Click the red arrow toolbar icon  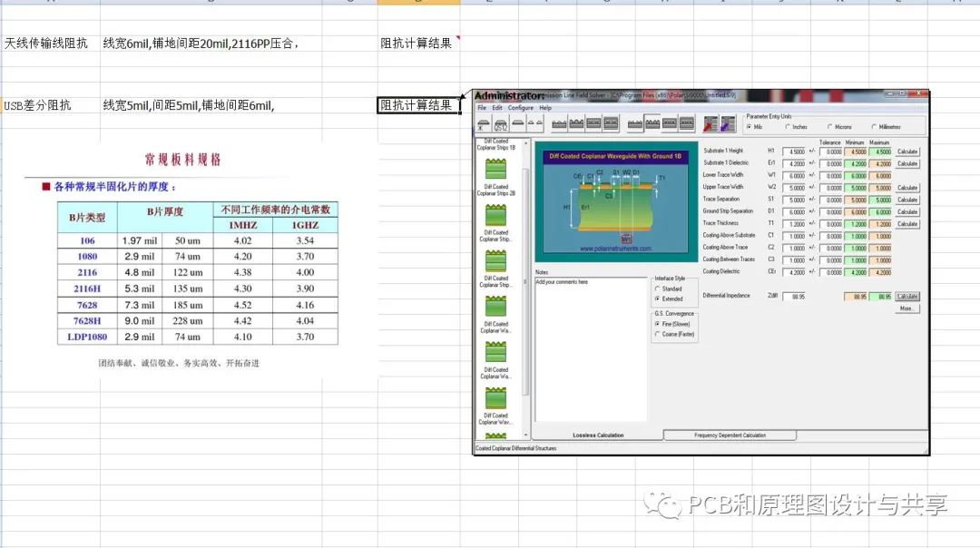pos(710,123)
